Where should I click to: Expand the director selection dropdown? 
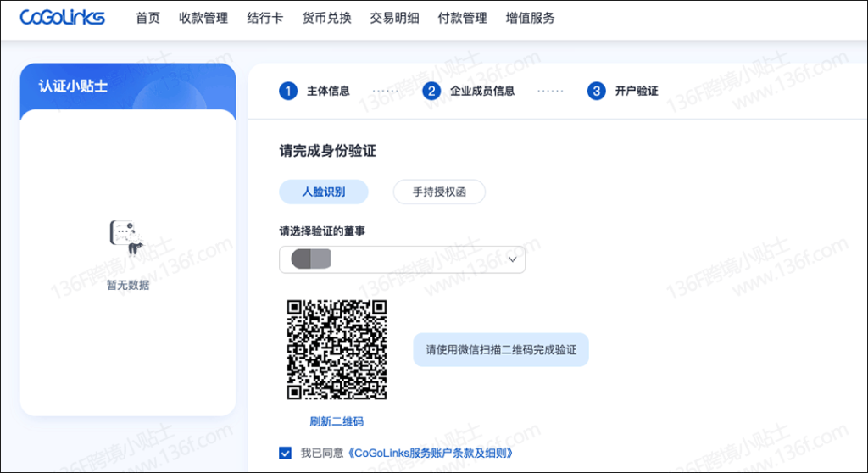coord(402,259)
